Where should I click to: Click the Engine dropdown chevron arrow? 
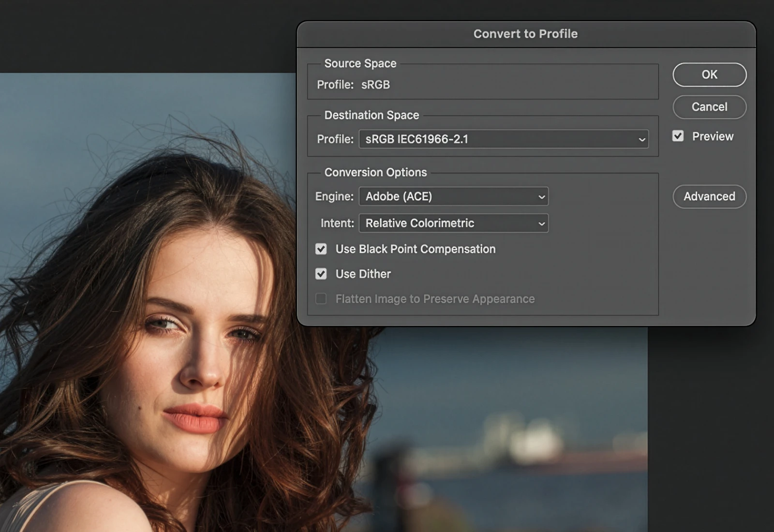pos(541,197)
